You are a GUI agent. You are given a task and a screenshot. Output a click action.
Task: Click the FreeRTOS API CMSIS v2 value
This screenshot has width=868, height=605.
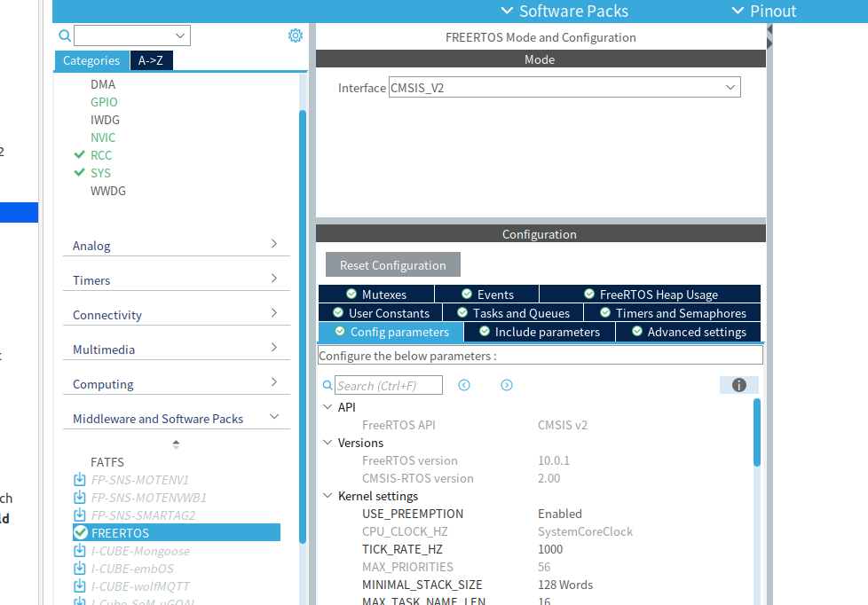563,425
